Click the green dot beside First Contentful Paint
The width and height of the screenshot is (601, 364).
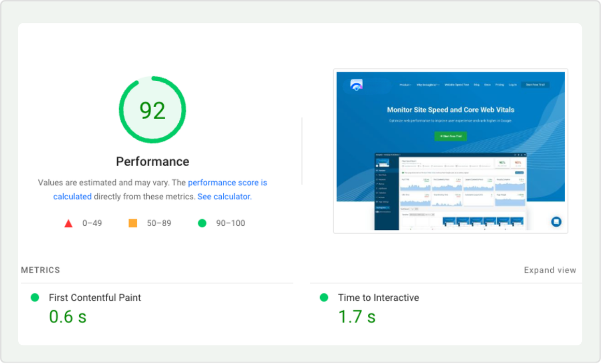click(x=35, y=297)
